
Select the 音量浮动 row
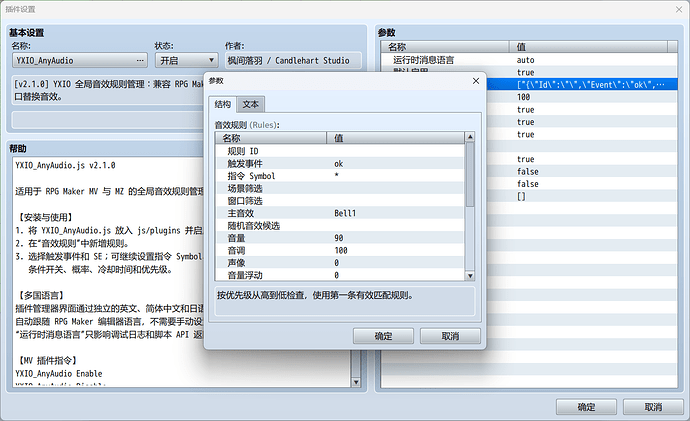340,275
